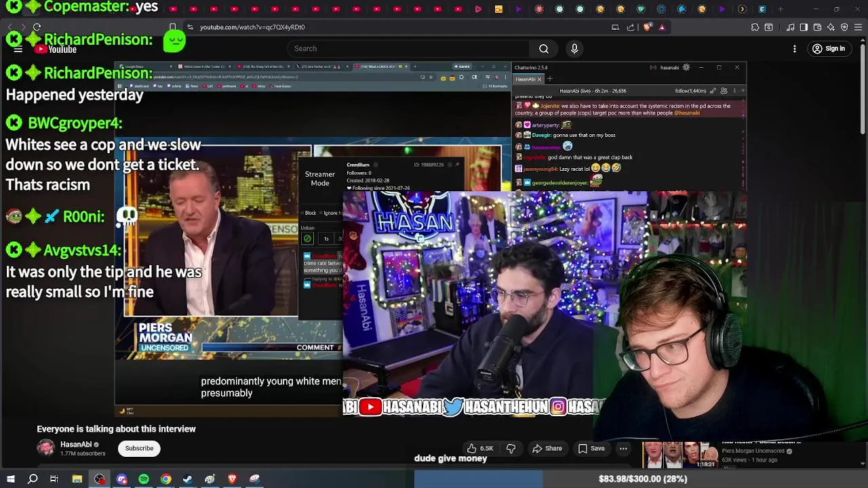The height and width of the screenshot is (488, 868).
Task: Click Daveglr username in Chatterino chat
Action: (x=541, y=136)
